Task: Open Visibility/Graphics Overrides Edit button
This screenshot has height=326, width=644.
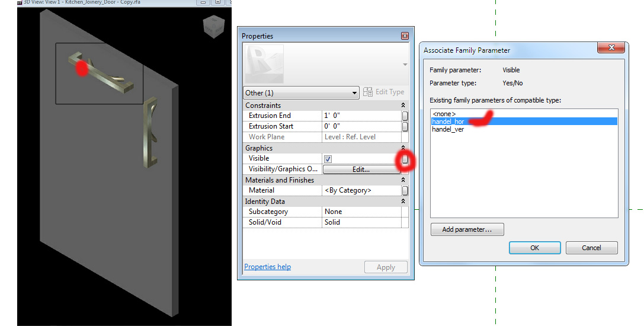Action: (x=361, y=170)
